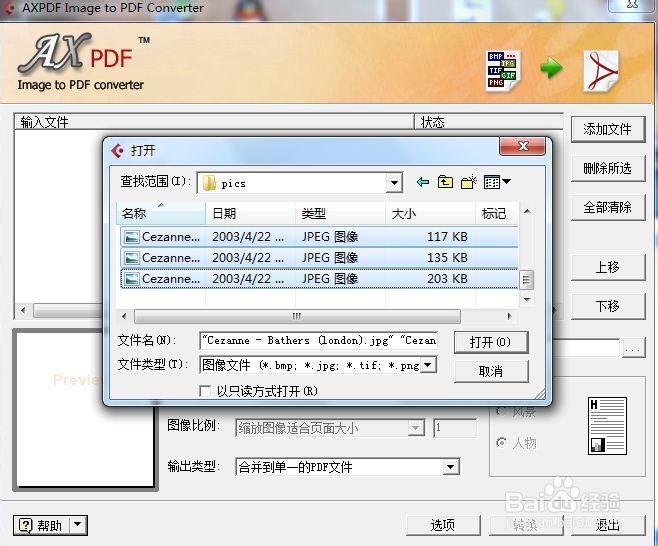
Task: Click horizontal scrollbar thumb in file list
Action: coord(297,316)
